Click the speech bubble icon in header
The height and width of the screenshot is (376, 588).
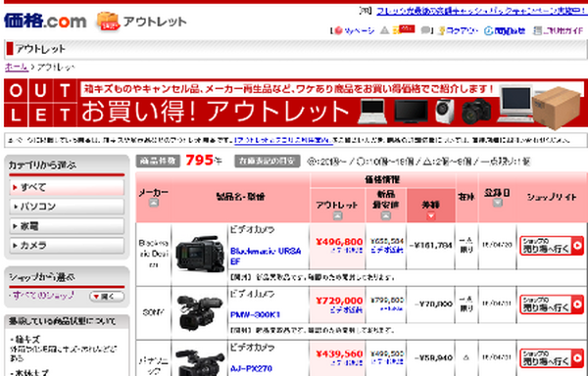425,30
